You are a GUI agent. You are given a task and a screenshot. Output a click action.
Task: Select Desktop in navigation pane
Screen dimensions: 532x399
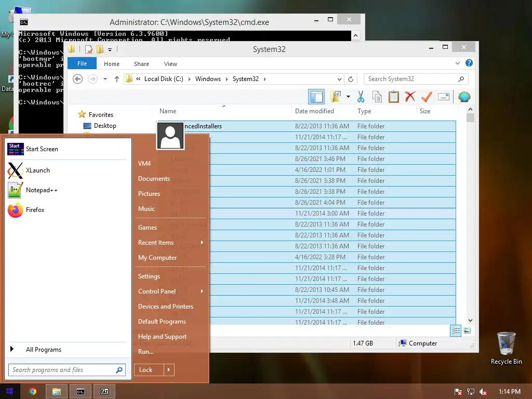105,126
